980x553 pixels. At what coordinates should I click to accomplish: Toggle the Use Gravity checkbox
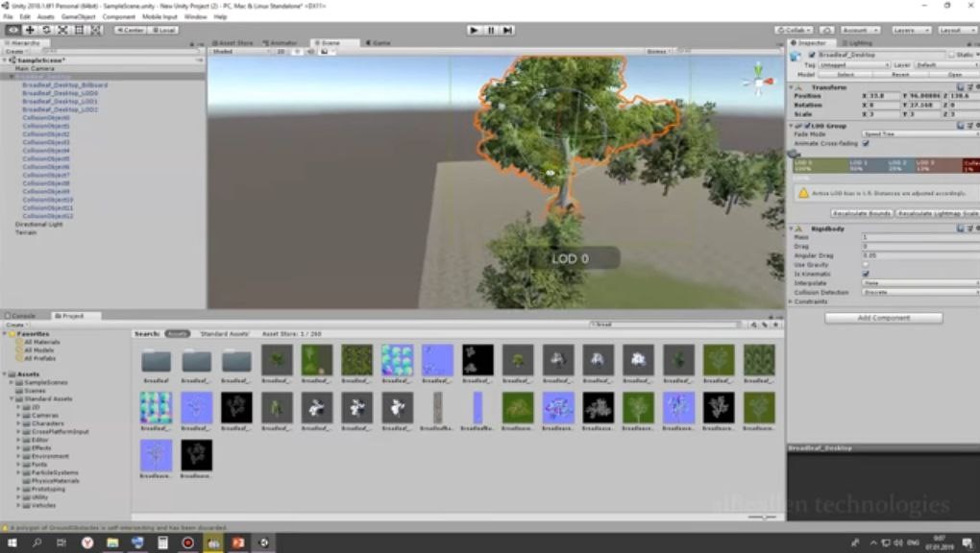point(866,264)
